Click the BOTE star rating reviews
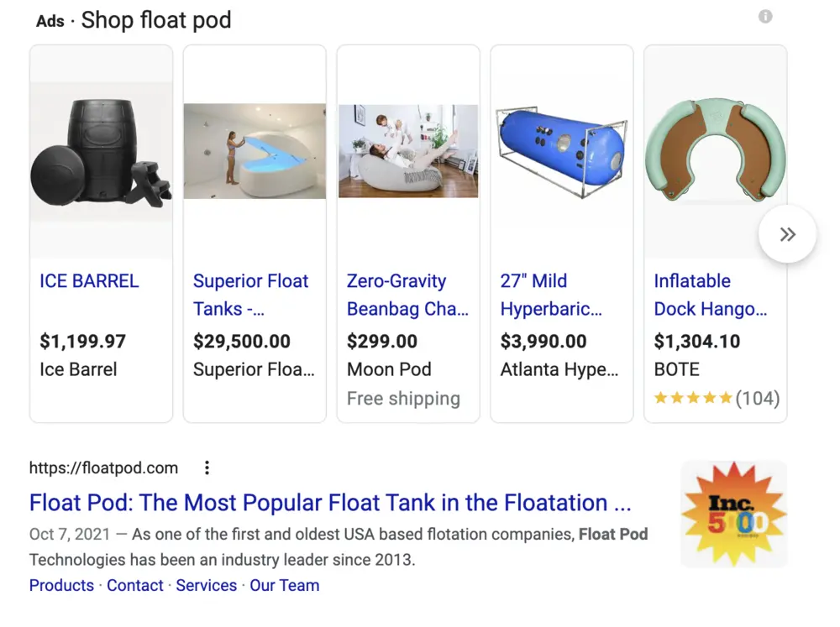Image resolution: width=840 pixels, height=627 pixels. [x=716, y=398]
